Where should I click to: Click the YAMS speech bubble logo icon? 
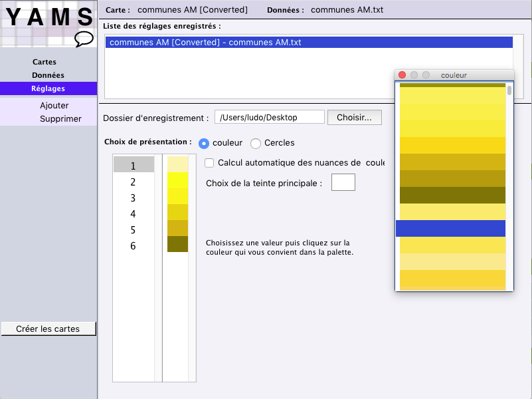point(84,39)
